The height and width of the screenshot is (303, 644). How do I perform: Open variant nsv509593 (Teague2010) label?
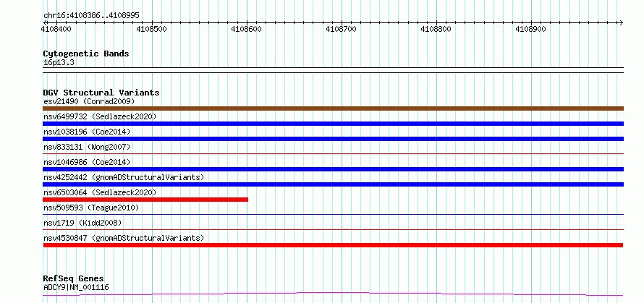[x=91, y=208]
